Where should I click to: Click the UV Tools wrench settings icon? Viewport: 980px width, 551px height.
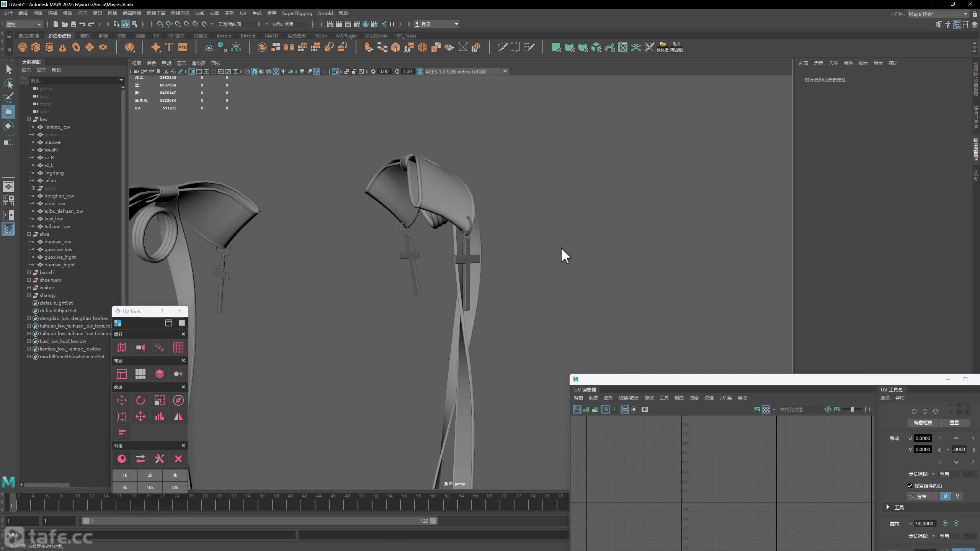[x=160, y=459]
